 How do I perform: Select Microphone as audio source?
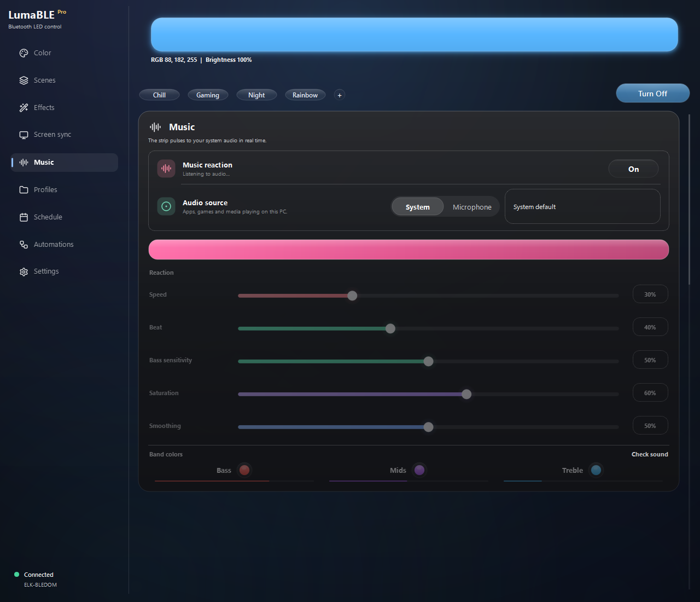tap(472, 207)
